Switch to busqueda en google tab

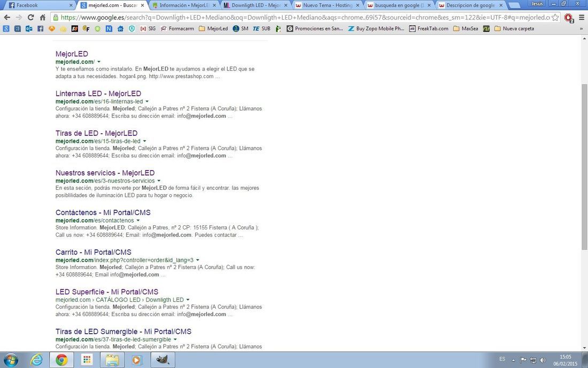399,5
